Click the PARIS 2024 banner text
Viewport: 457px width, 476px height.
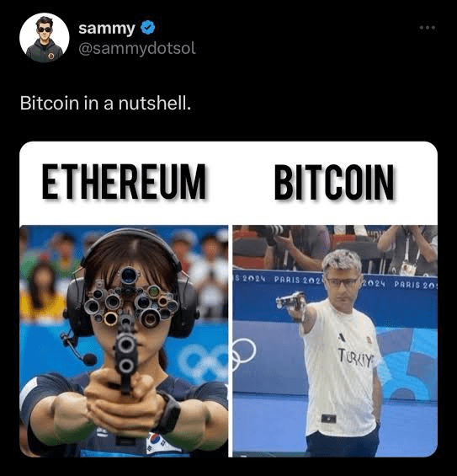pos(296,280)
